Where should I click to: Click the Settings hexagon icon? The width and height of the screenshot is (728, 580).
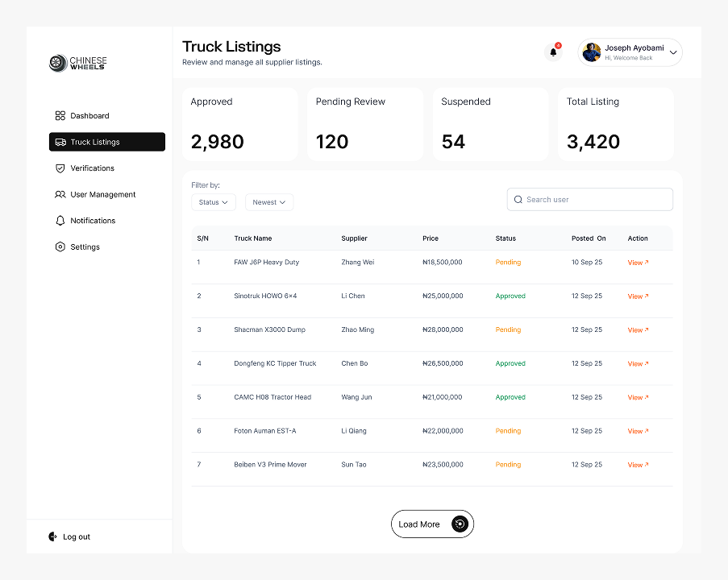[x=60, y=247]
